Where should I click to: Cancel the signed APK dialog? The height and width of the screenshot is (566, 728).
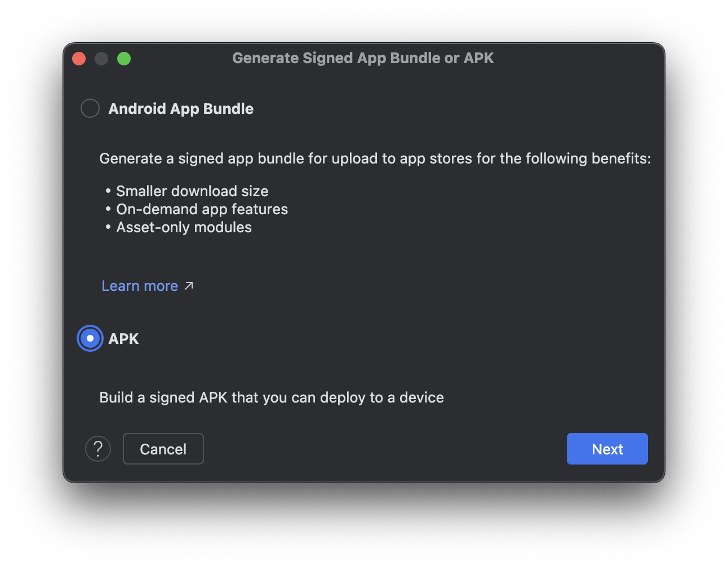coord(163,449)
